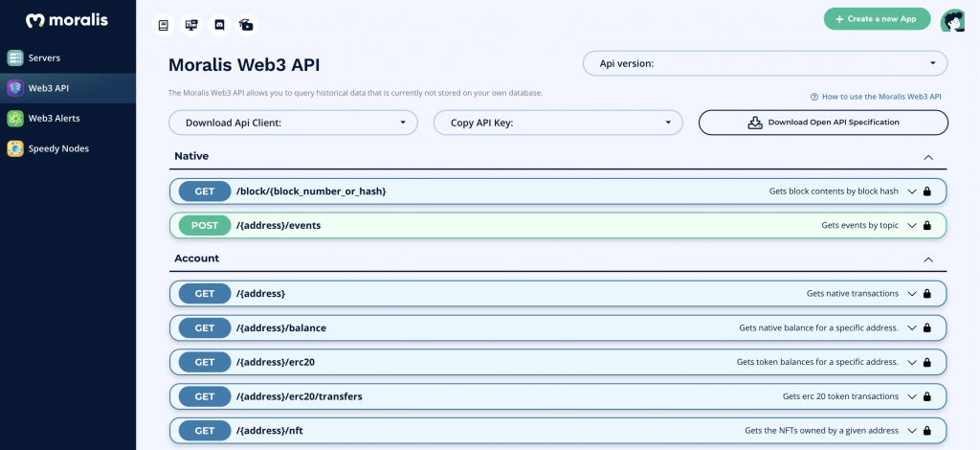Go to Servers in sidebar
Image resolution: width=980 pixels, height=450 pixels.
tap(68, 58)
